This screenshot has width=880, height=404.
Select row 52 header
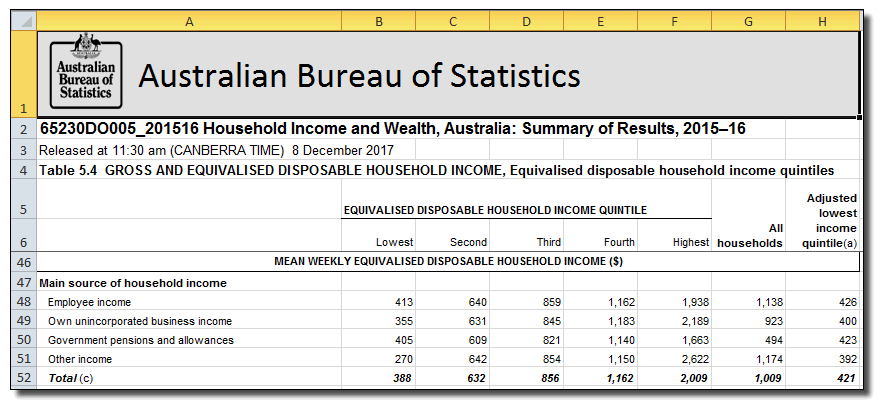click(22, 380)
